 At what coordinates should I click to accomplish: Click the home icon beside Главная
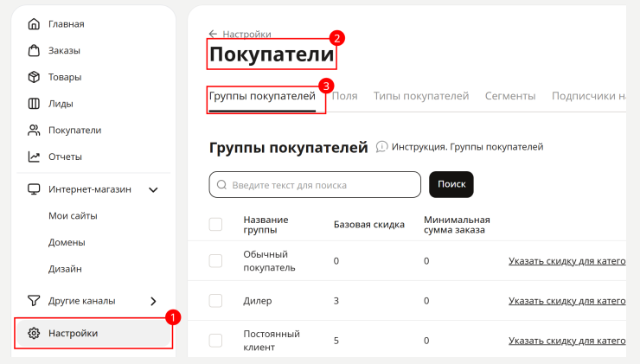pos(34,24)
